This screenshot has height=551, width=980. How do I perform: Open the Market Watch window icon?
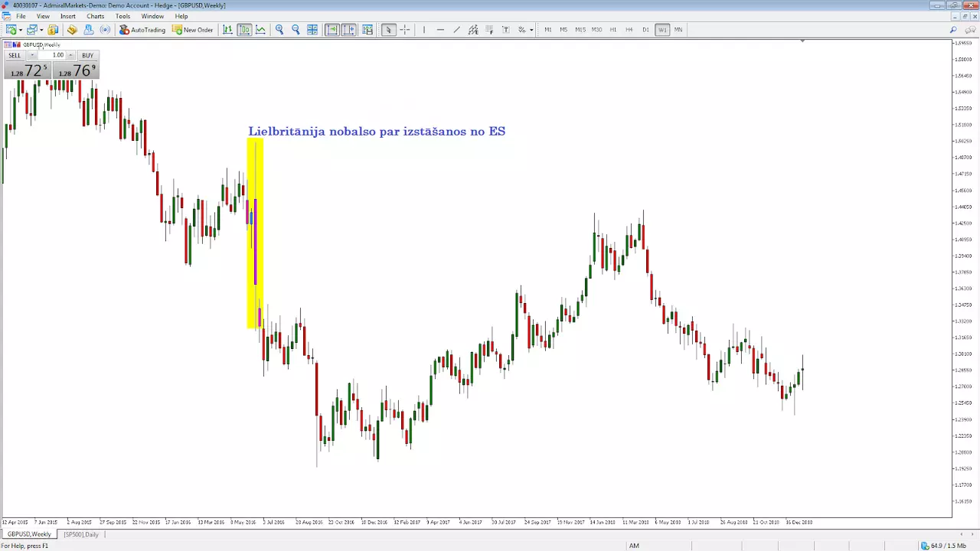pos(53,30)
